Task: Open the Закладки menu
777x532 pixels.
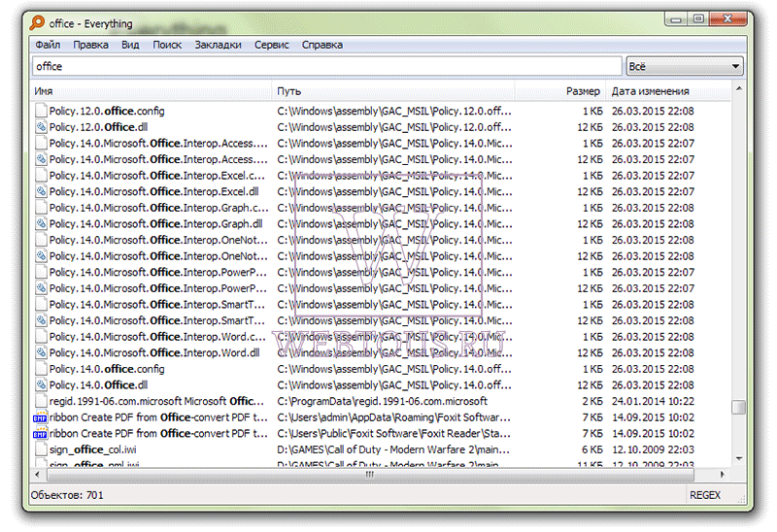Action: pyautogui.click(x=218, y=45)
